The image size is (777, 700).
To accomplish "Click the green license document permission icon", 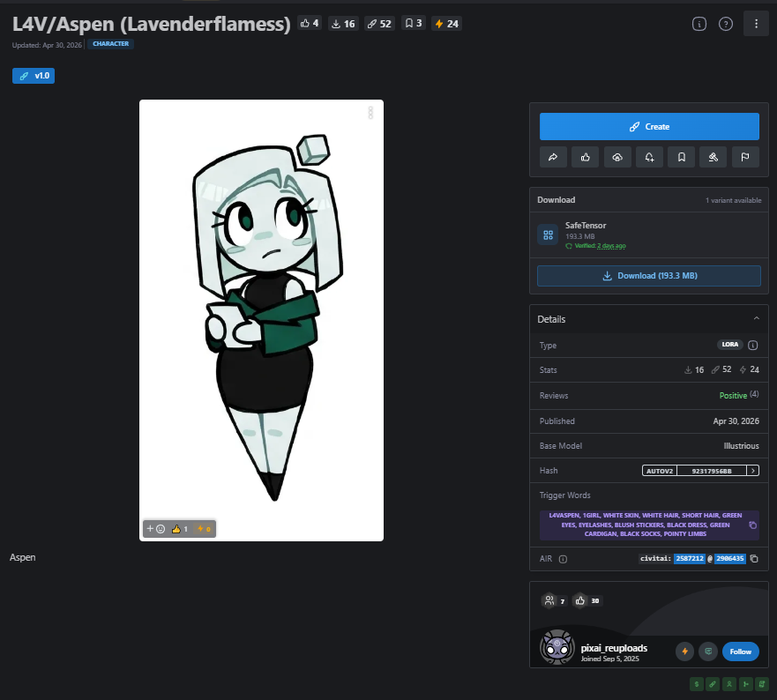I will [762, 684].
